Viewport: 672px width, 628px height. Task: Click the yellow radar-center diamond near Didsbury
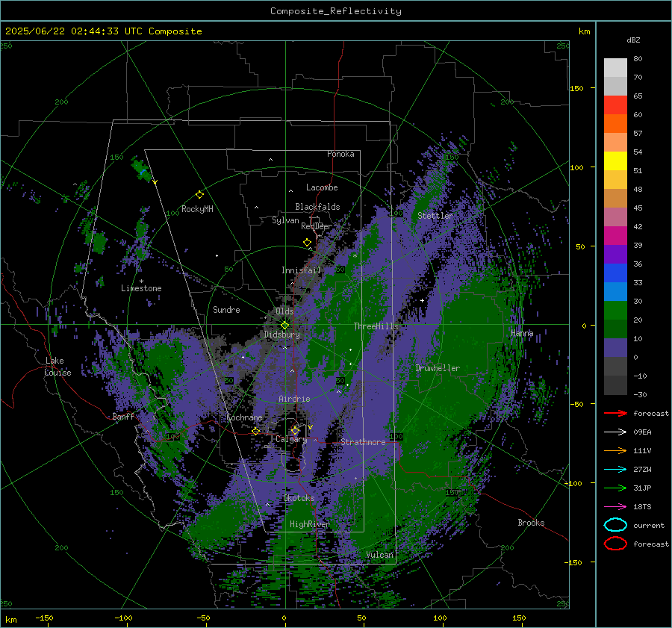pos(284,325)
